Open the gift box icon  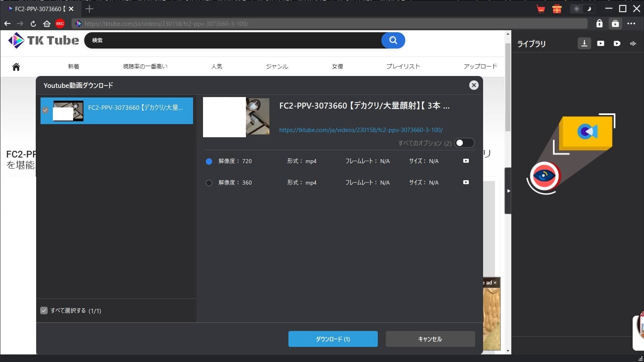(557, 9)
